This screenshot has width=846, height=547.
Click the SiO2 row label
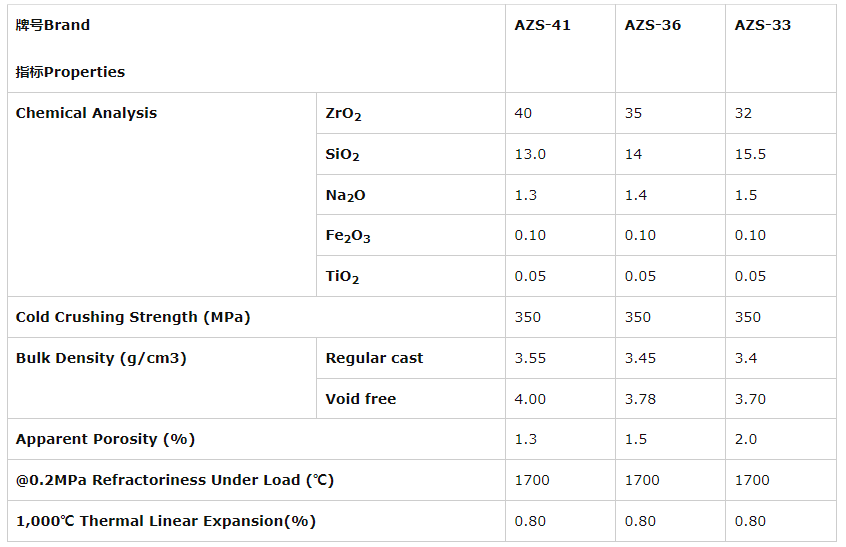342,155
